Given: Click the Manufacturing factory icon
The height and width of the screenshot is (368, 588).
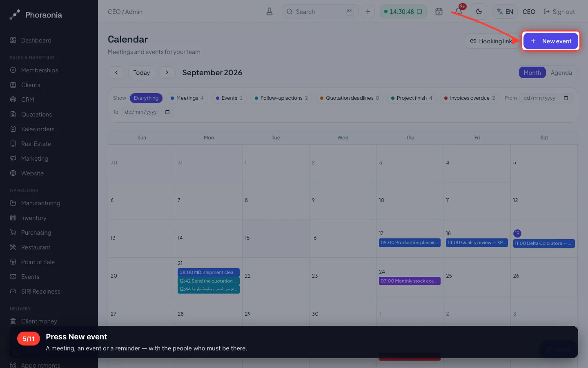Looking at the screenshot, I should tap(13, 203).
